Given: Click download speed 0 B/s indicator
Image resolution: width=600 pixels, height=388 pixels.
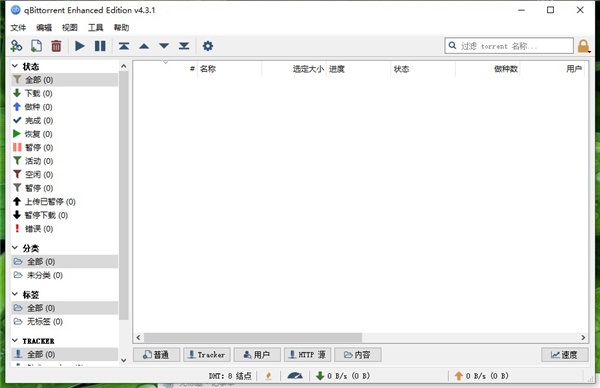Looking at the screenshot, I should click(x=343, y=376).
